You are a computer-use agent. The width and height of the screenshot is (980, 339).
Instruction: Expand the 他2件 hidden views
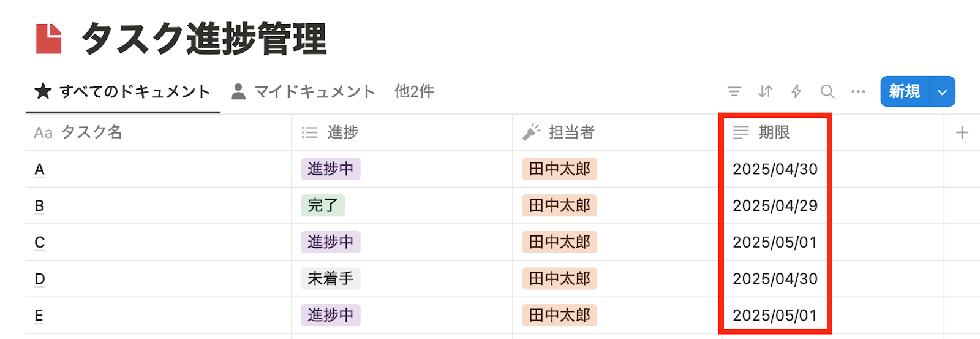[414, 92]
